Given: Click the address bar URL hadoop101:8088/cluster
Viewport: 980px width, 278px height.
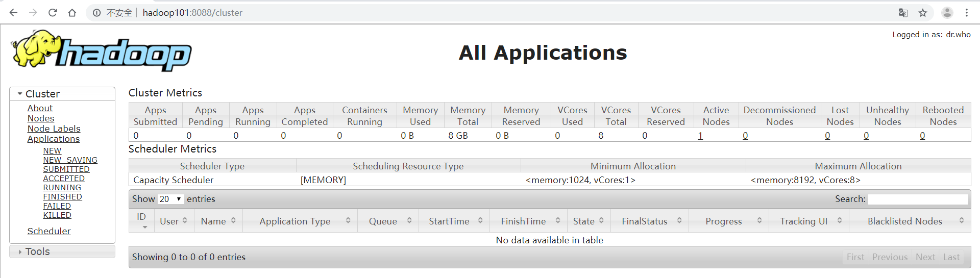Looking at the screenshot, I should [192, 13].
